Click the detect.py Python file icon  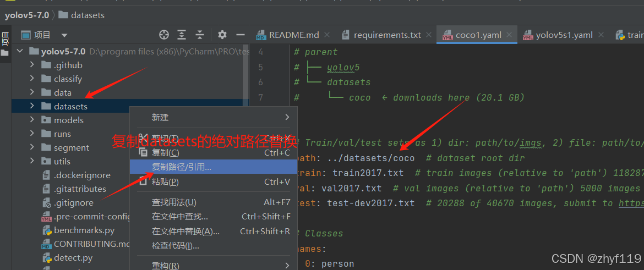coord(46,258)
